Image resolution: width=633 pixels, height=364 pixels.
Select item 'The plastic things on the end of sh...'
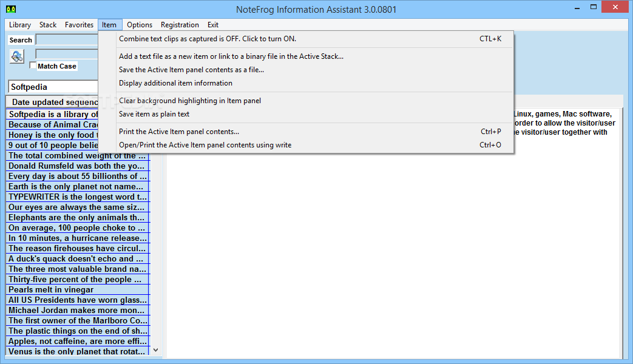pyautogui.click(x=78, y=331)
